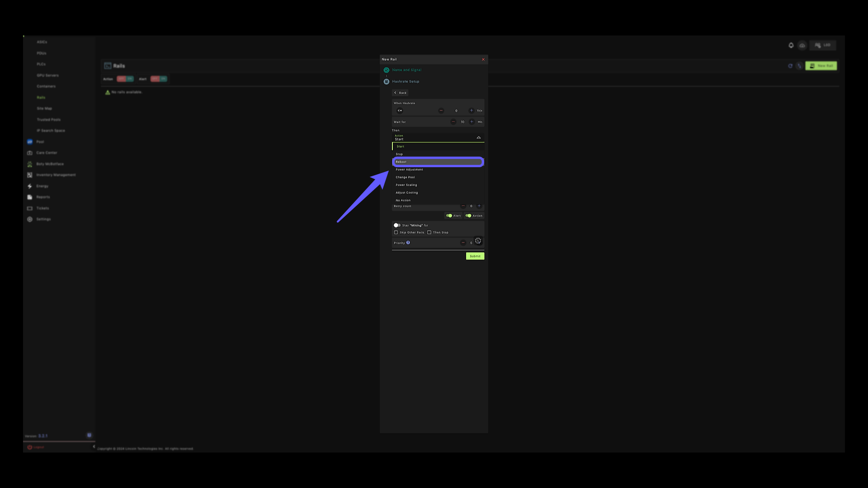Click the Pool sidebar icon

click(x=30, y=142)
